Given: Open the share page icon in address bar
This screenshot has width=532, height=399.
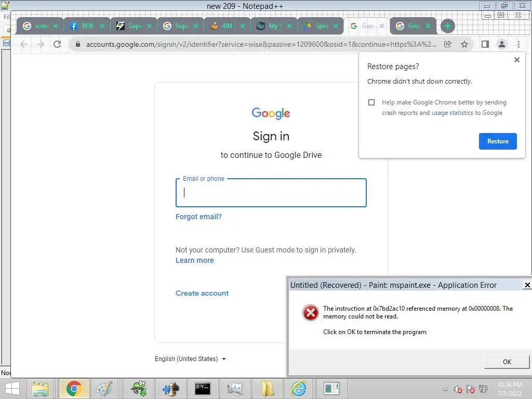Looking at the screenshot, I should click(447, 44).
